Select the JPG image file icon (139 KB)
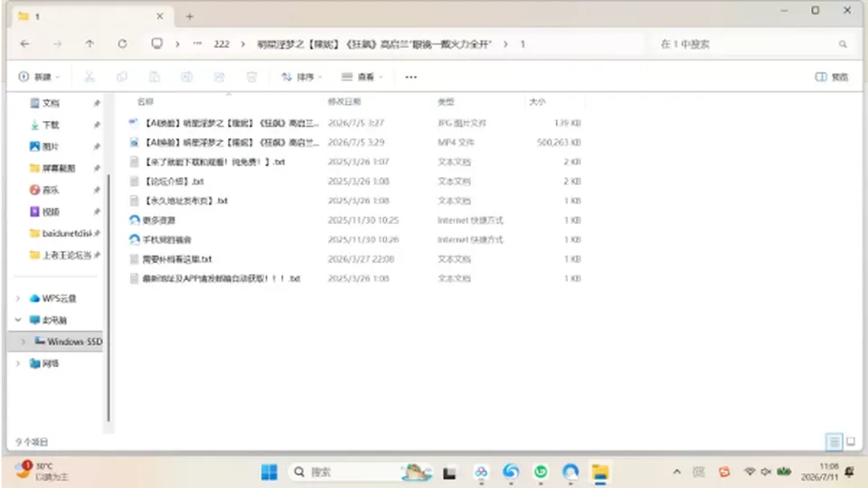This screenshot has height=488, width=868. [x=134, y=123]
